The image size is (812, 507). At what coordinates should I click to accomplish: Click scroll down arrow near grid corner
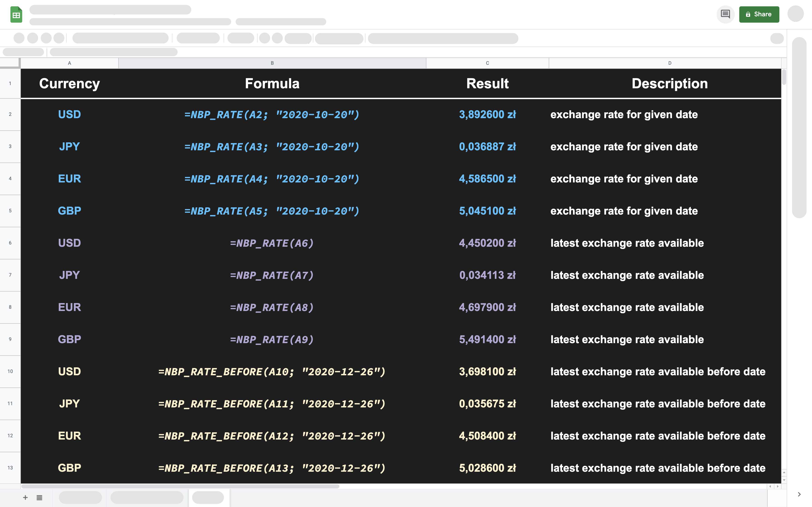784,480
